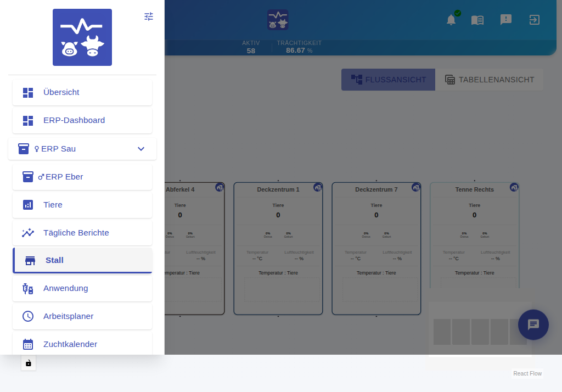This screenshot has height=392, width=562.
Task: Click the farm logo in the sidebar
Action: click(82, 37)
